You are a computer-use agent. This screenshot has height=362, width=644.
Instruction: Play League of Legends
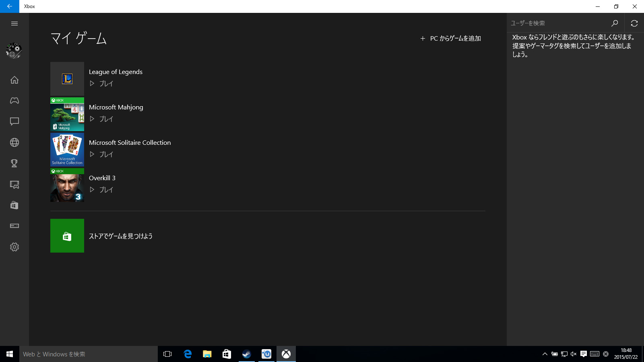click(101, 84)
